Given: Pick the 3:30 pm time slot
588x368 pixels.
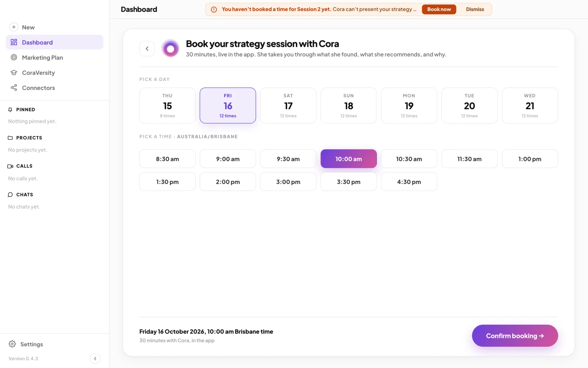Looking at the screenshot, I should tap(349, 182).
